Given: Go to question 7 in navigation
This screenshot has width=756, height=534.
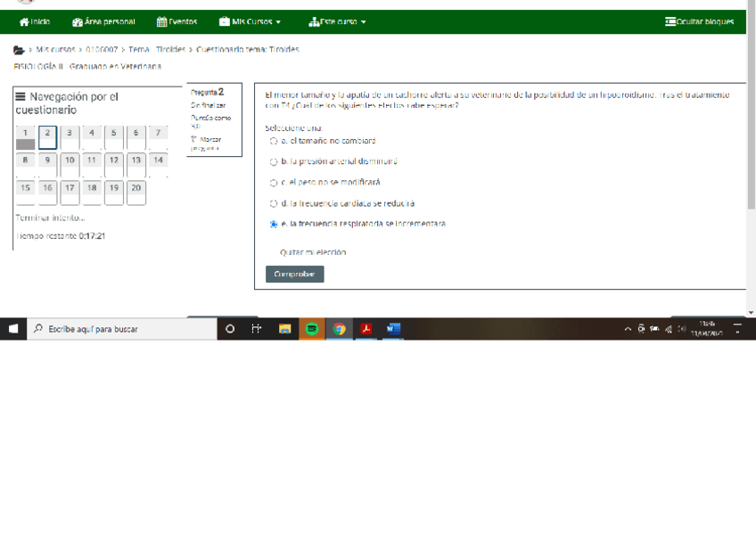Looking at the screenshot, I should click(x=158, y=138).
